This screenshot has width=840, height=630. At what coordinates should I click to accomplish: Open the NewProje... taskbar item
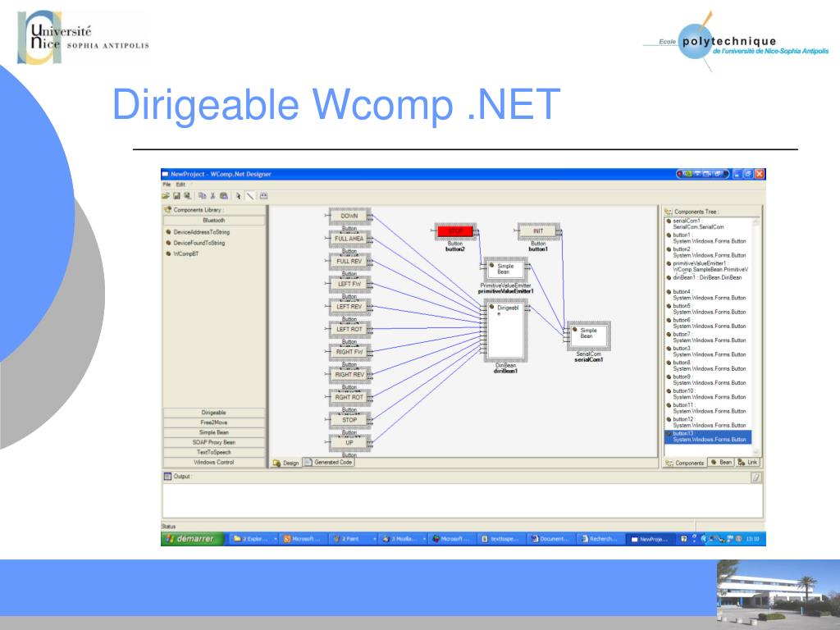pos(651,539)
